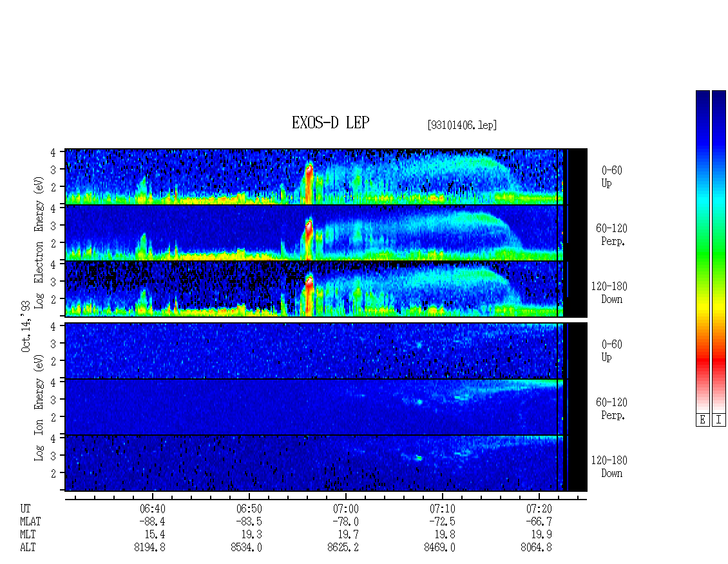Select the electron 120-180 Down panel label
Image resolution: width=728 pixels, height=564 pixels.
tap(609, 293)
